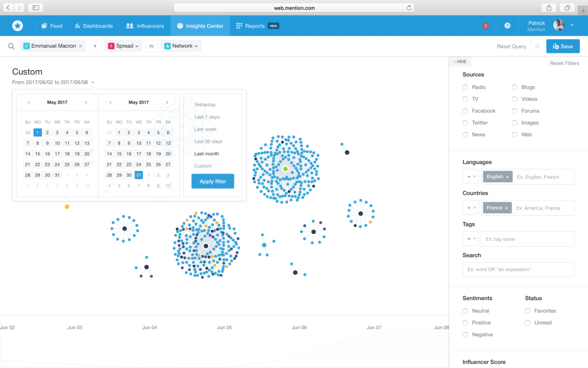The width and height of the screenshot is (588, 368).
Task: Click Patrick's profile avatar
Action: coord(559,25)
